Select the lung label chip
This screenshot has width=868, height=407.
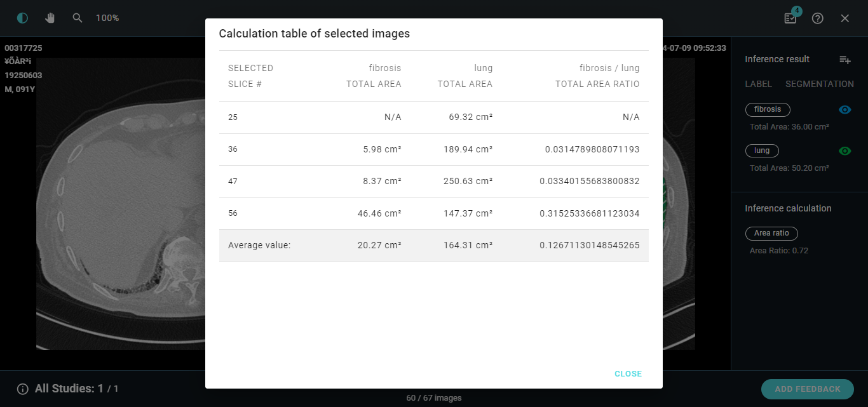pos(762,150)
